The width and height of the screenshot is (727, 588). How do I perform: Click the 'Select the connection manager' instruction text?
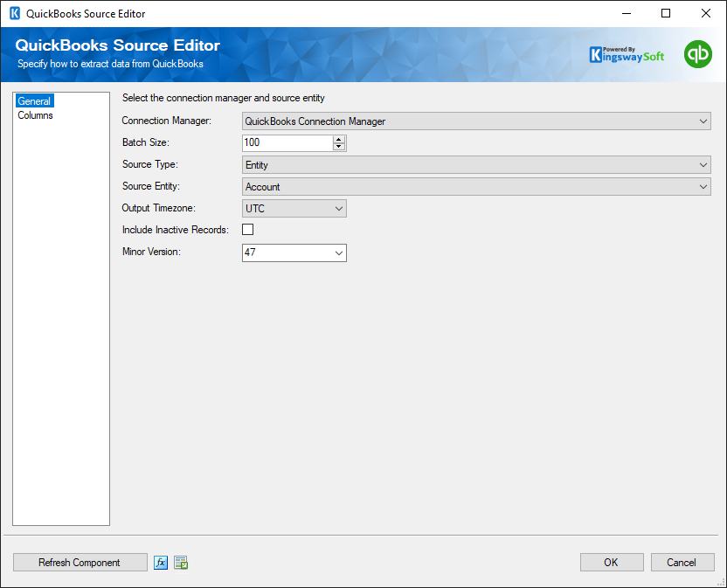point(223,98)
